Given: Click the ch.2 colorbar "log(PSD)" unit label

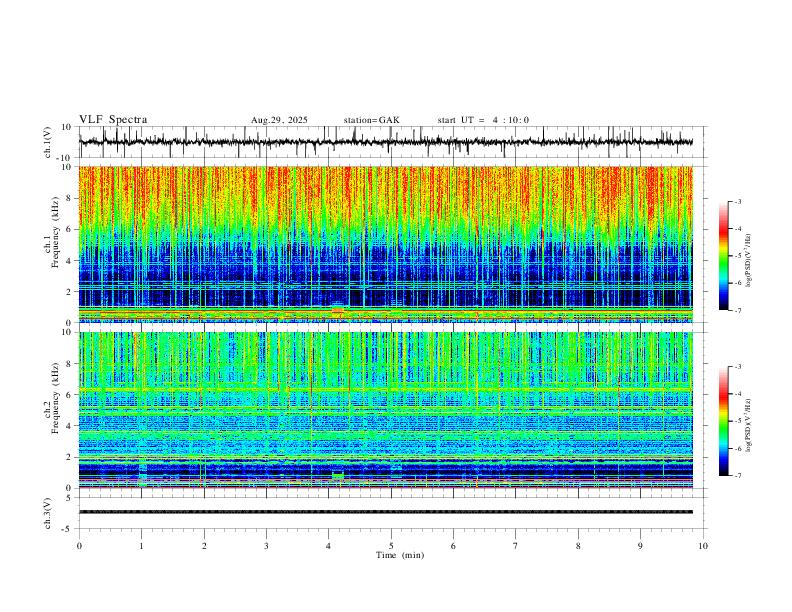Looking at the screenshot, I should pos(749,426).
